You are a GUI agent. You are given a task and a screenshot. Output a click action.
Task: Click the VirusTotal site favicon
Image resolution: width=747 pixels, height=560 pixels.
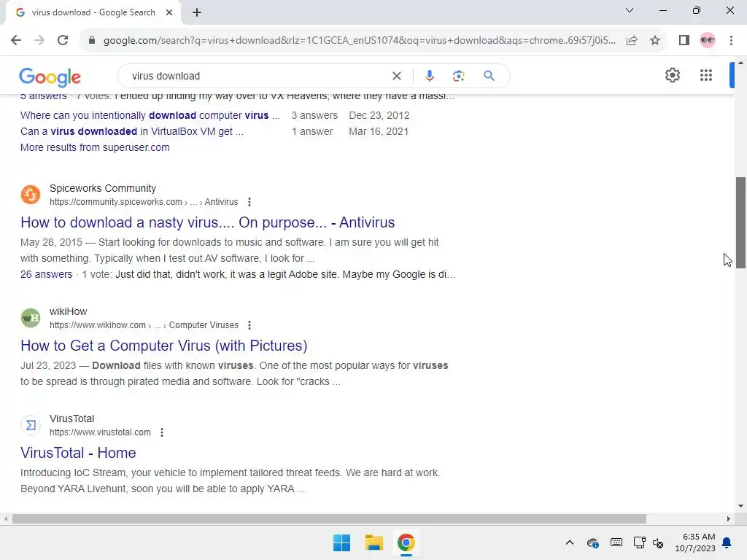pyautogui.click(x=31, y=425)
